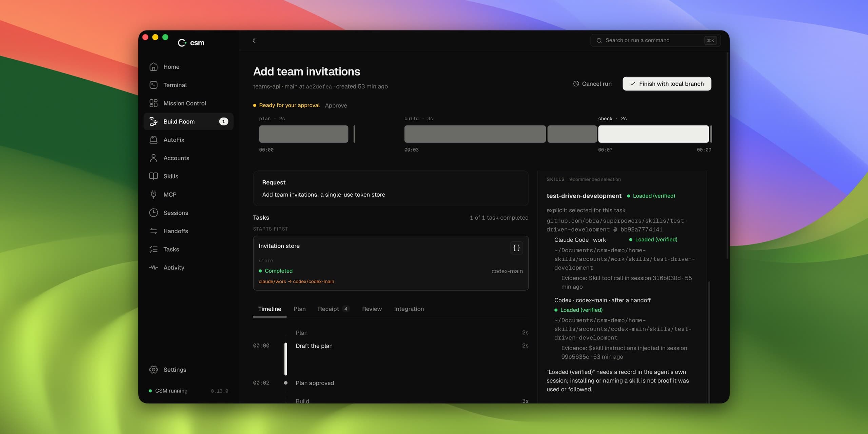Click the MCP plug icon
868x434 pixels.
click(x=154, y=194)
